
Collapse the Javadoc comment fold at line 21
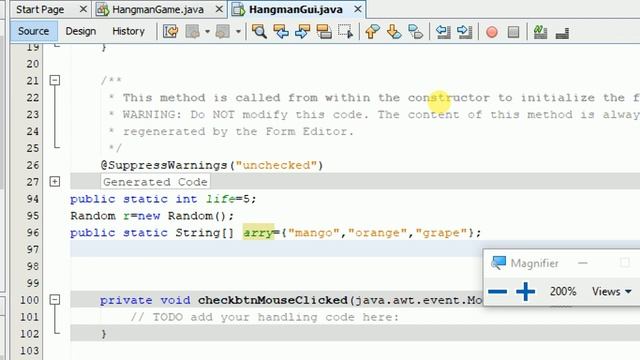coord(55,80)
